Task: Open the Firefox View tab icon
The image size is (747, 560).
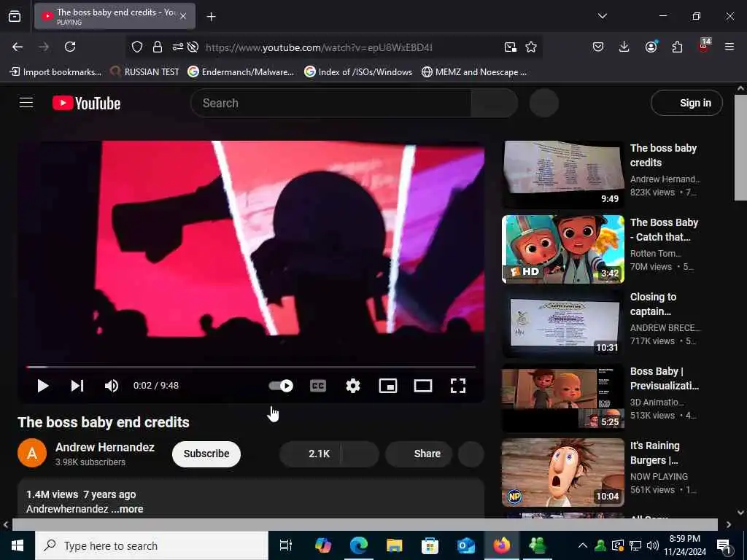Action: [15, 16]
